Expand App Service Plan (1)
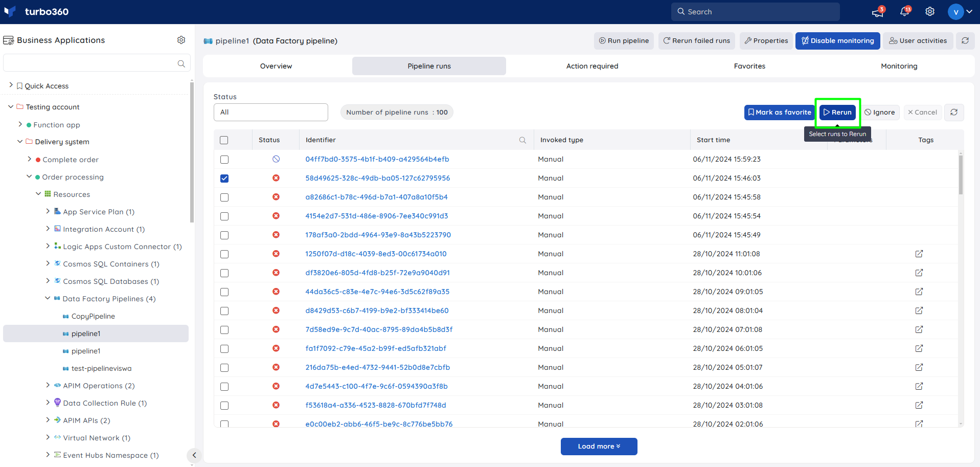The width and height of the screenshot is (980, 467). 48,211
